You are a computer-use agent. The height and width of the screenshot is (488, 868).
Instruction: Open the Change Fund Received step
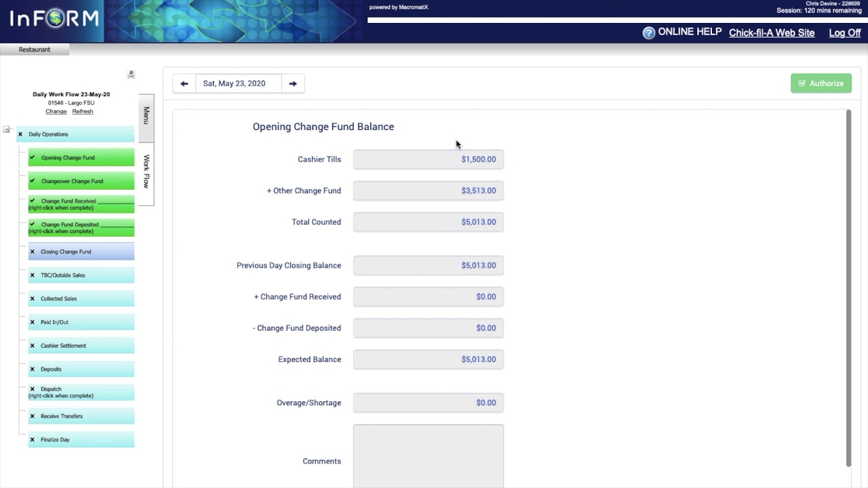81,204
